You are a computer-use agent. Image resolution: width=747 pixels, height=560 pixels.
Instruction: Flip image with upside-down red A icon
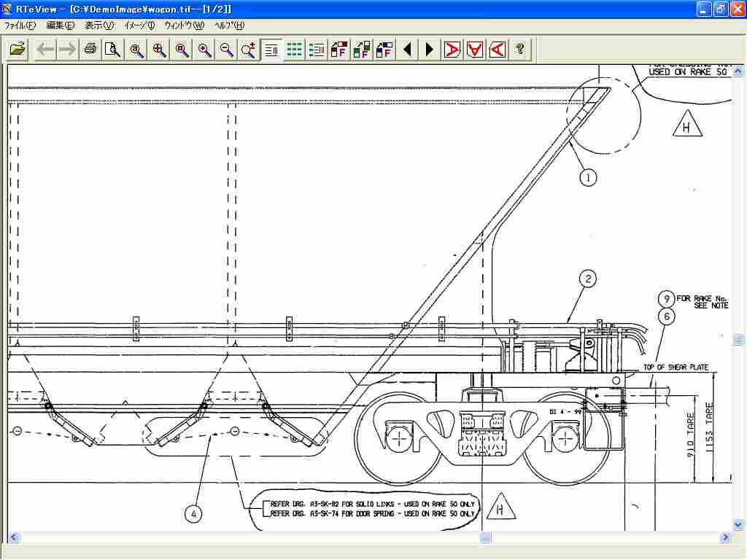474,49
